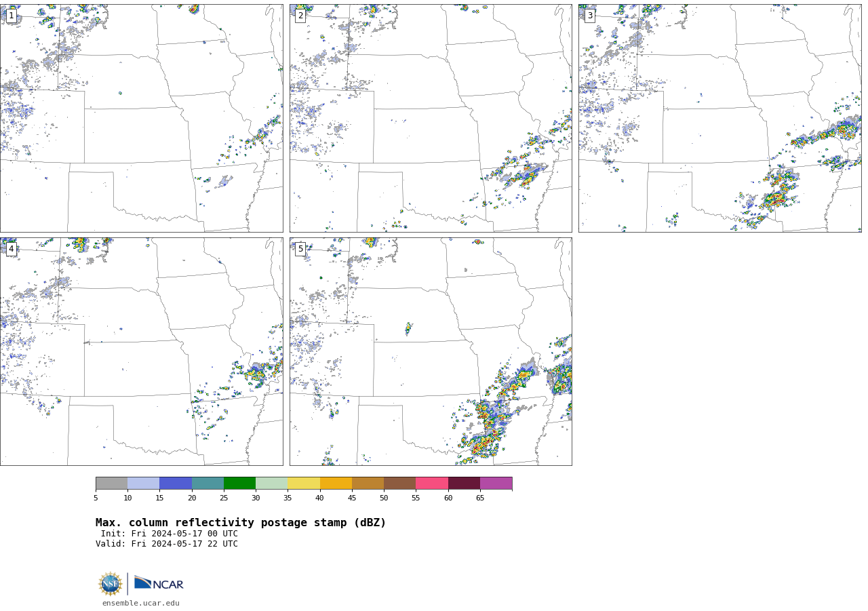Screen dimensions: 868x611
Task: Open ensemble member 4 reflectivity map
Action: pyautogui.click(x=142, y=351)
